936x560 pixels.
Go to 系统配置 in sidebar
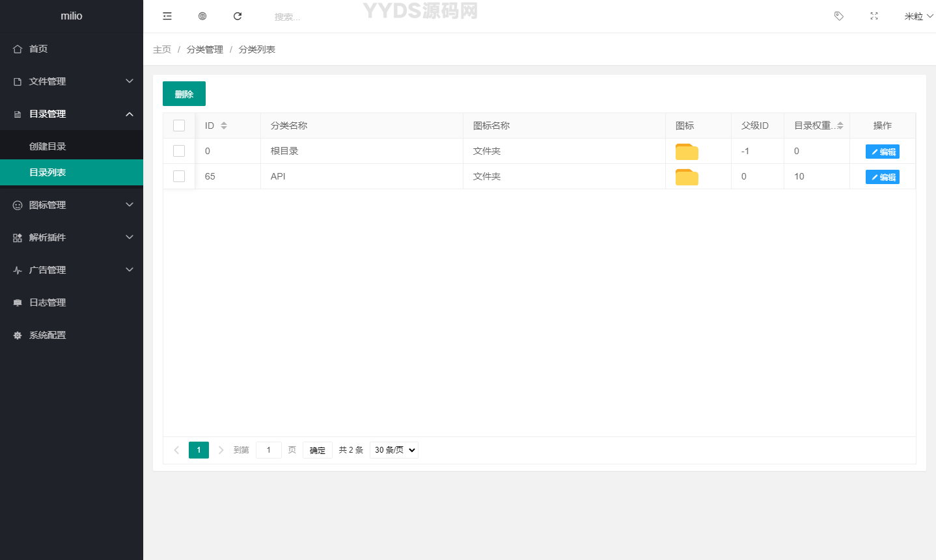pos(48,335)
